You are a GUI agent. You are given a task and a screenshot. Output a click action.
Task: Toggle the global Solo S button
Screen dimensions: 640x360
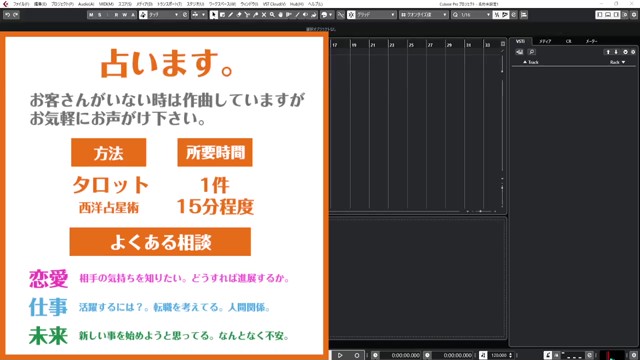(x=99, y=15)
